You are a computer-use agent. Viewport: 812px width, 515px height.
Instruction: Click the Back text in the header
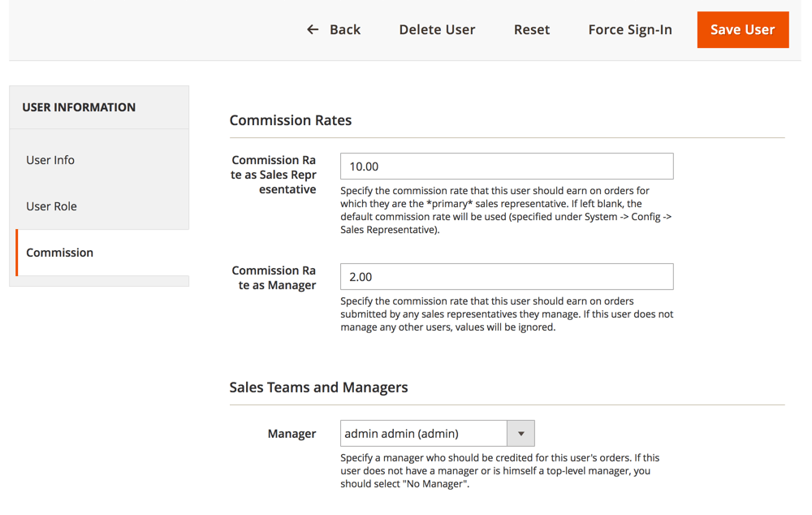344,30
